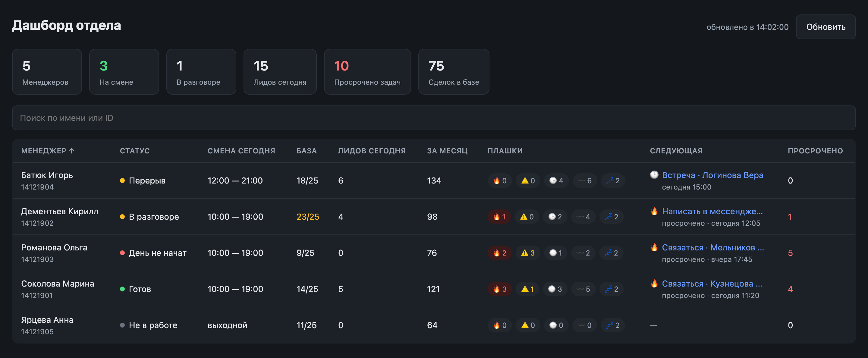Viewport: 868px width, 358px height.
Task: Click the ID 14121905
Action: (37, 331)
